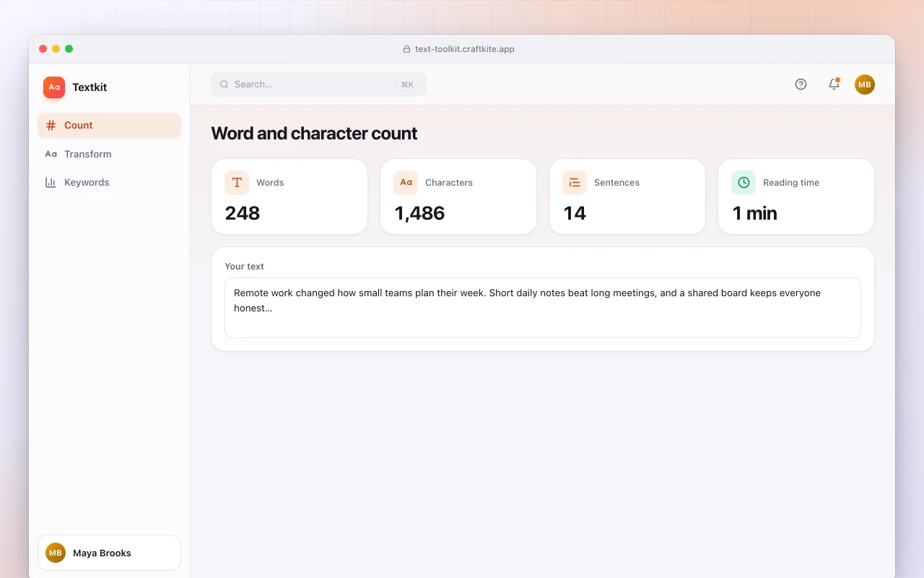The image size is (924, 578).
Task: Click the Your text label
Action: click(x=244, y=267)
